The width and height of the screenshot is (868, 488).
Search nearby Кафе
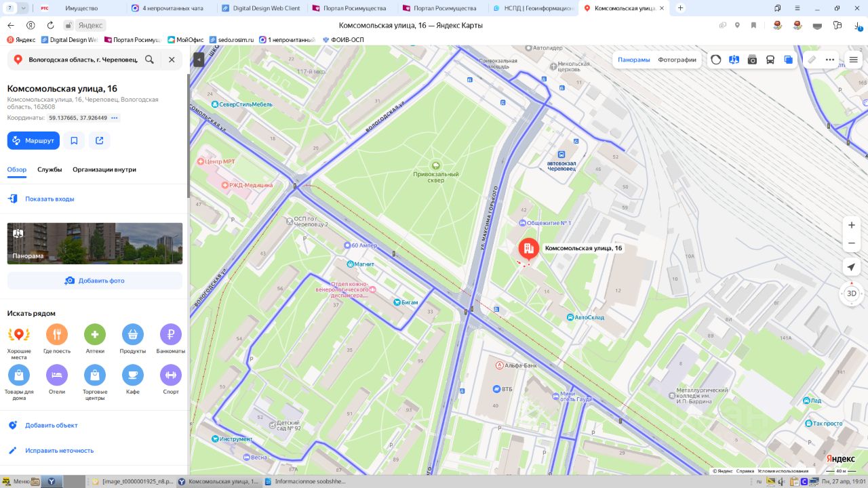[x=133, y=380]
